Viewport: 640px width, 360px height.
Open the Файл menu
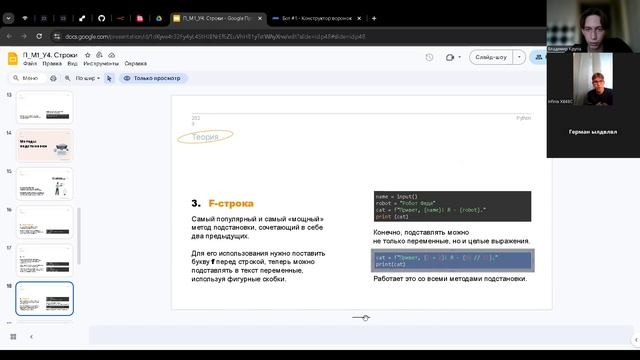pyautogui.click(x=30, y=64)
